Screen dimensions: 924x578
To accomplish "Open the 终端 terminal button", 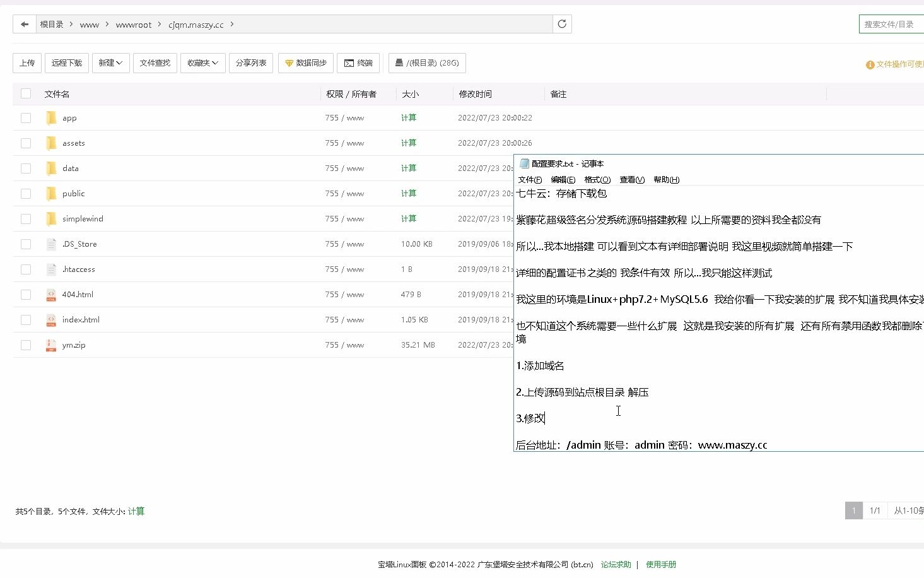I will pyautogui.click(x=358, y=63).
